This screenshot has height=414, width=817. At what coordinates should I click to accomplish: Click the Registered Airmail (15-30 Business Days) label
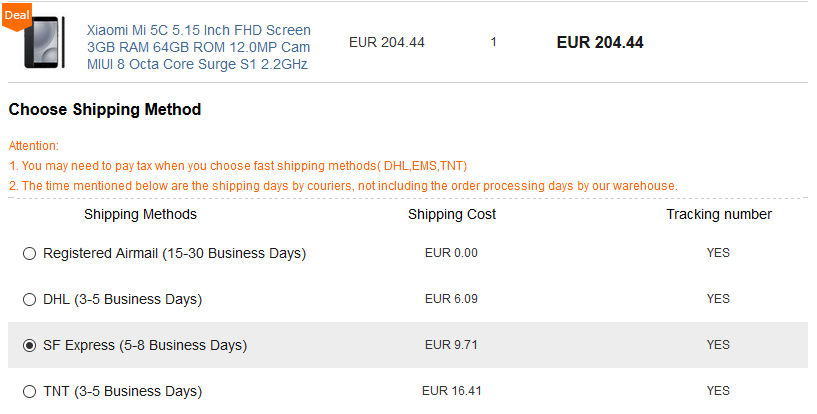[174, 254]
